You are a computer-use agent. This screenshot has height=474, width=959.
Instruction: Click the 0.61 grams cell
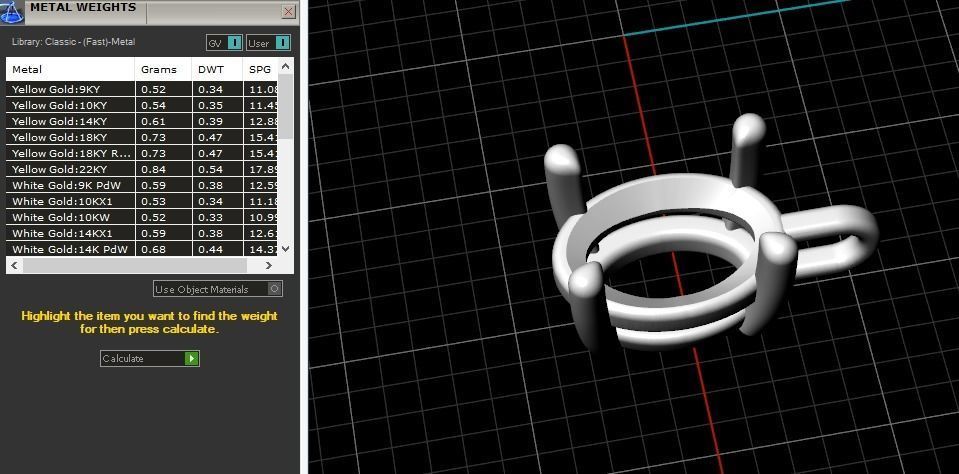coord(163,121)
